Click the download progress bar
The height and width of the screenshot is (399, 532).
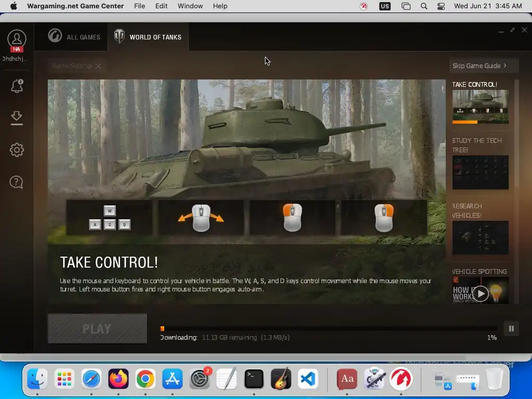click(x=328, y=328)
